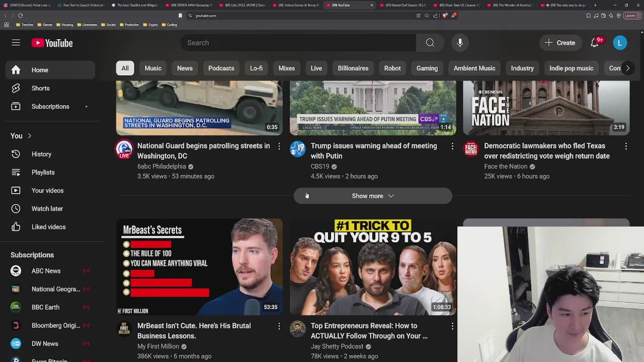Open options menu for MrBeast video
The width and height of the screenshot is (644, 362).
coord(279,326)
